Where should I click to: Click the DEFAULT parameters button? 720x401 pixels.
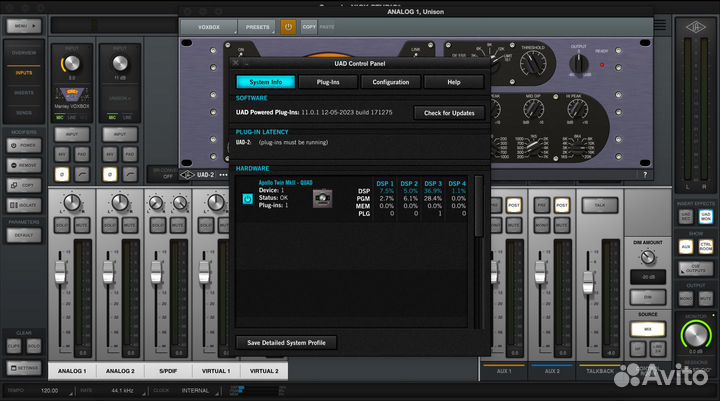24,235
